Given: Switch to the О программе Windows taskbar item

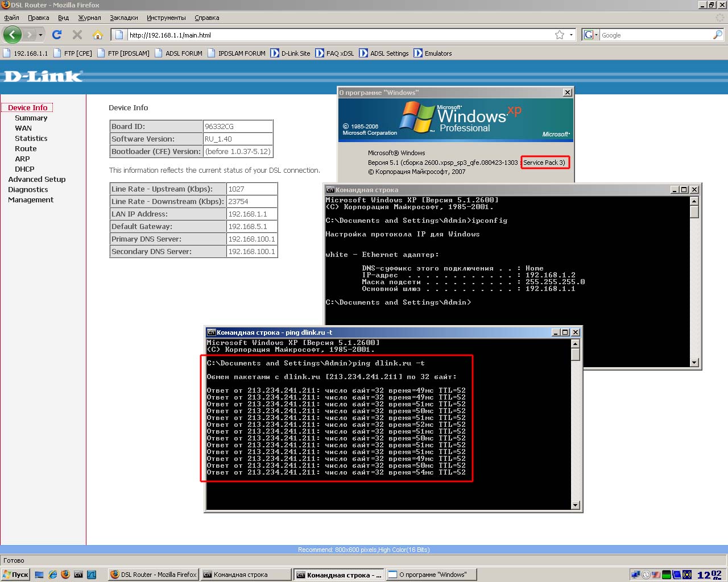Looking at the screenshot, I should 432,575.
